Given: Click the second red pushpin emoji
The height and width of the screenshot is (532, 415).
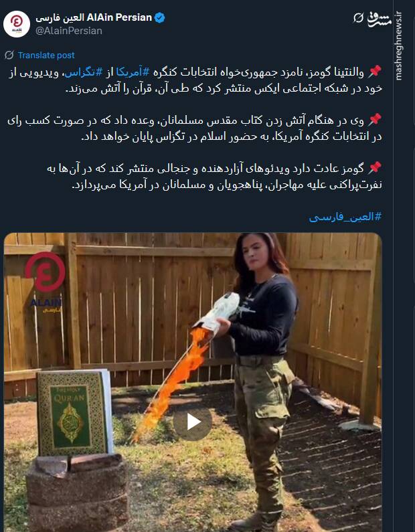Looking at the screenshot, I should (x=375, y=120).
